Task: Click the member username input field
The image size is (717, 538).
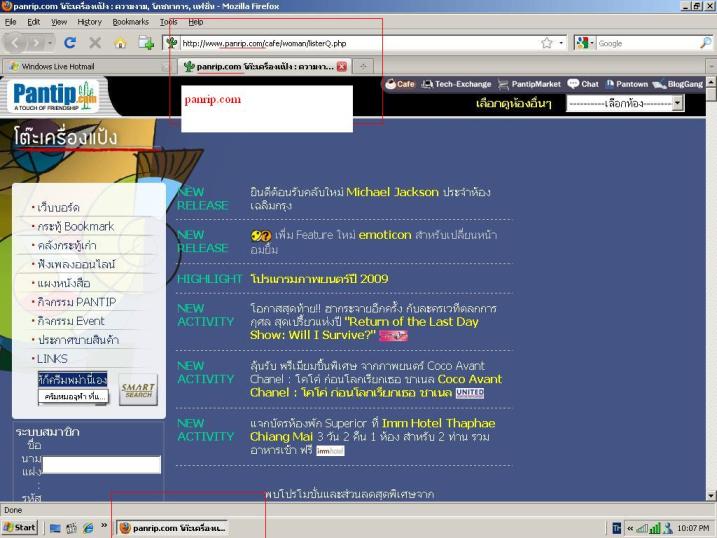Action: [102, 465]
